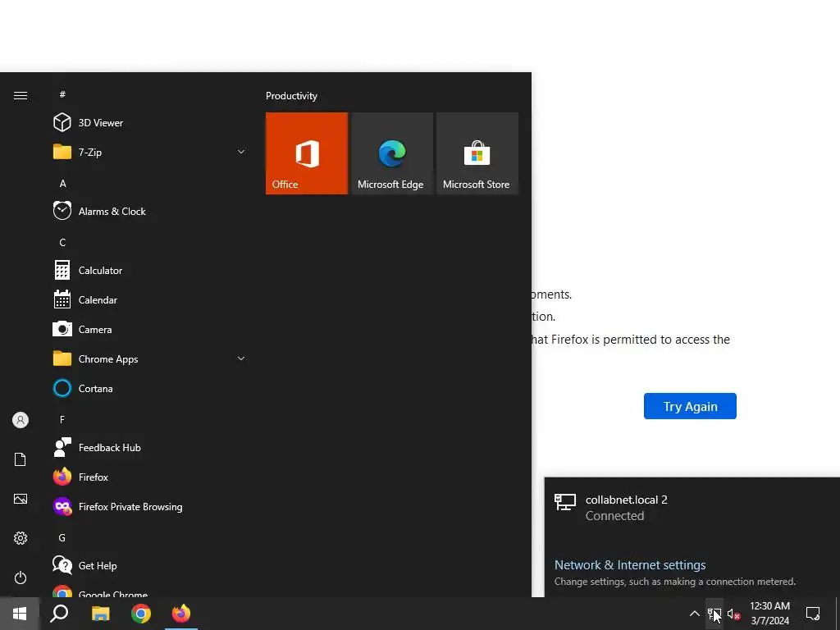Launch Alarms & Clock app
Screen dimensions: 840x630
point(149,211)
